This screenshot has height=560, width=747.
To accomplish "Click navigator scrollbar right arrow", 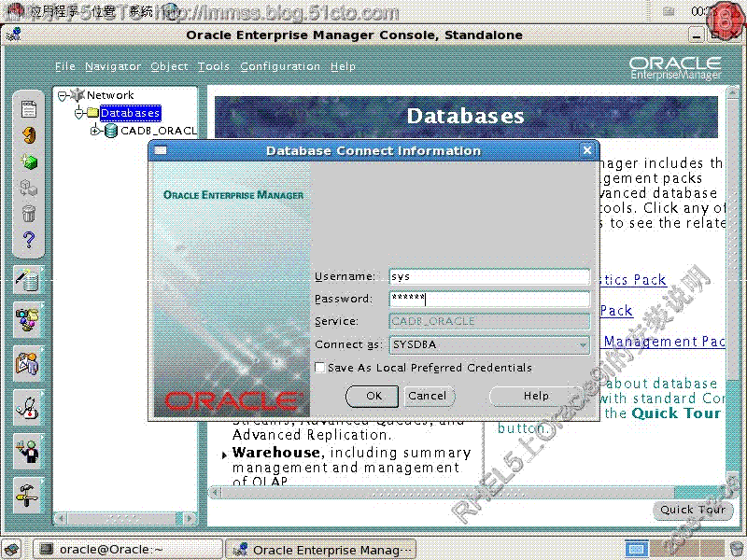I will [190, 518].
